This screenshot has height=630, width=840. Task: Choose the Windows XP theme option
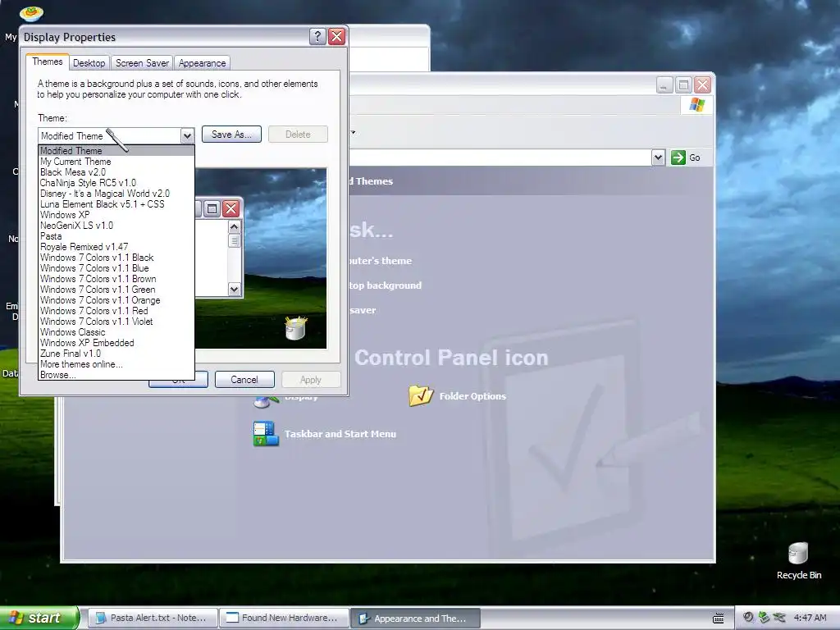(116, 215)
